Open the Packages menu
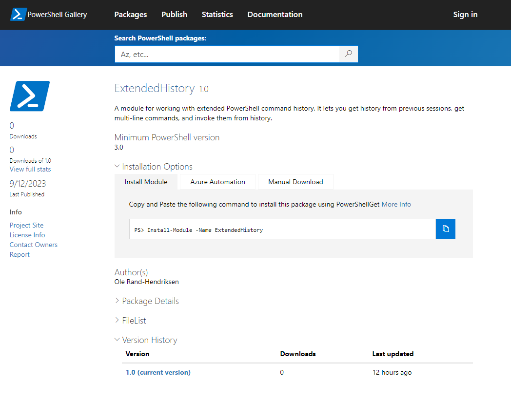511x420 pixels. point(131,15)
